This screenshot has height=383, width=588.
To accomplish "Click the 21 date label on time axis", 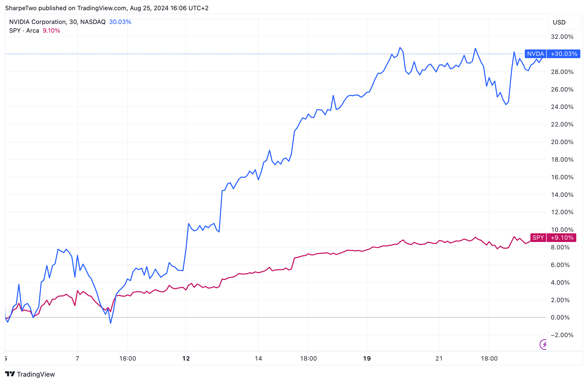I will (439, 359).
